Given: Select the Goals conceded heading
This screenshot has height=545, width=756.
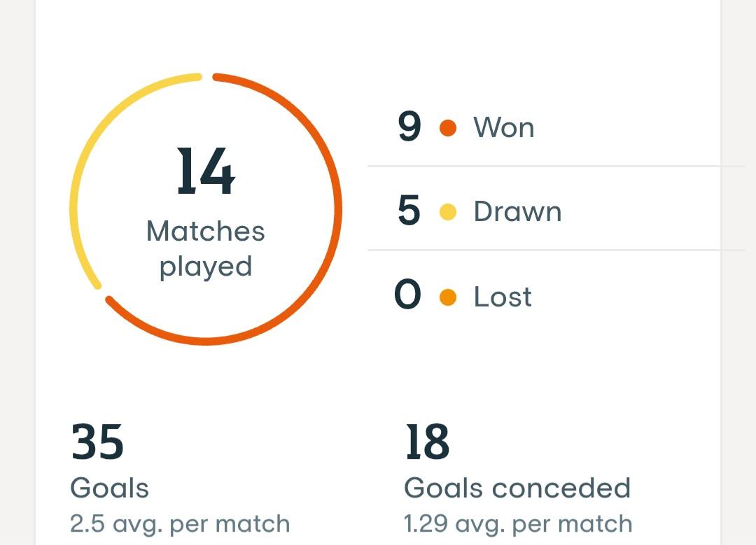Looking at the screenshot, I should point(517,488).
